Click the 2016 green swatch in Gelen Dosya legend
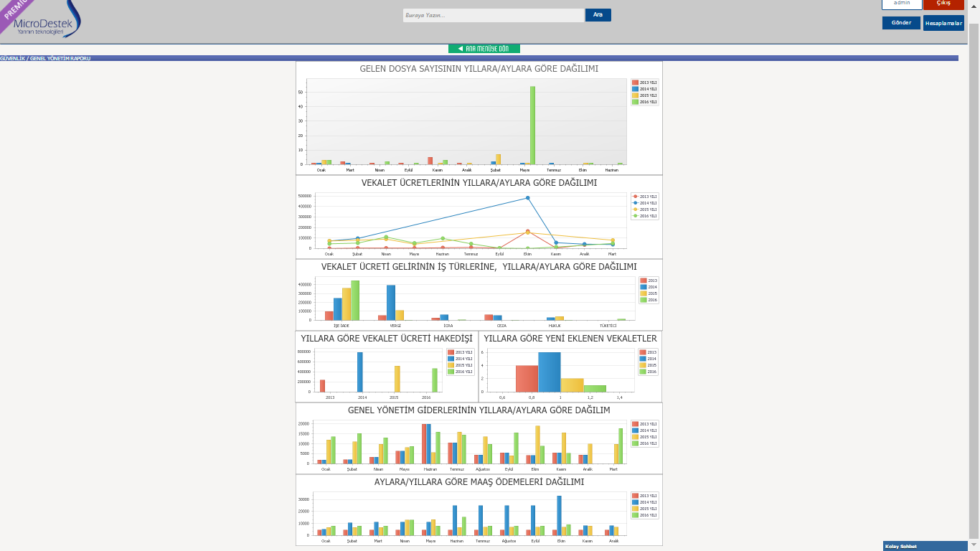 635,102
